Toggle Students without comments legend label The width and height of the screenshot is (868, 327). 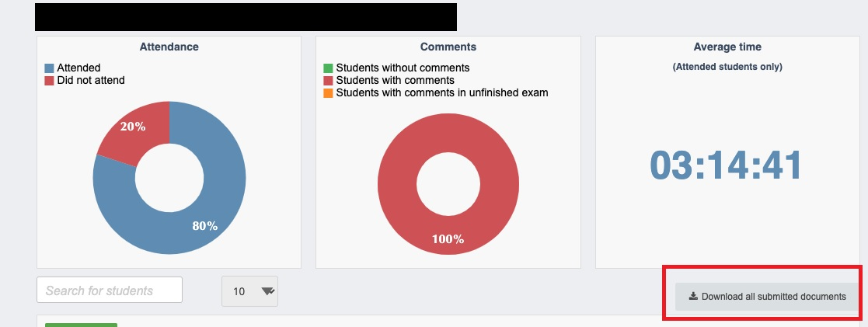pyautogui.click(x=403, y=68)
